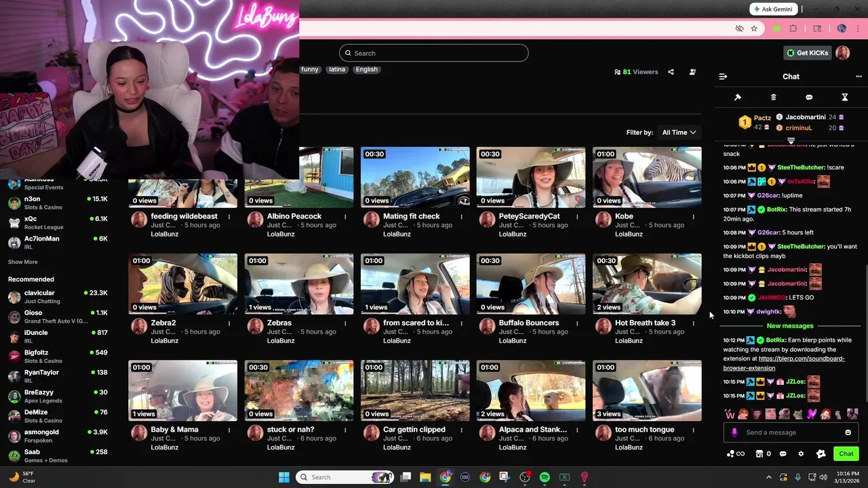Open the user profile avatar next to Get KICKs
The image size is (868, 488).
point(843,53)
